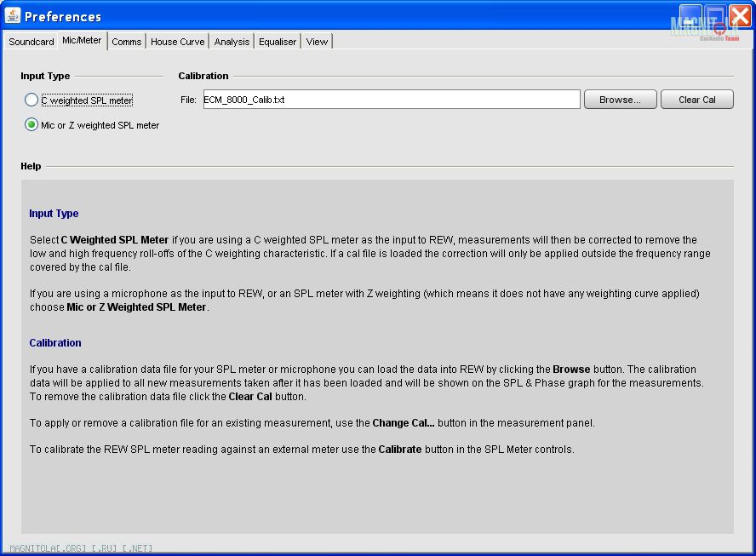Go to the House Curve tab
The height and width of the screenshot is (556, 756).
coord(178,42)
